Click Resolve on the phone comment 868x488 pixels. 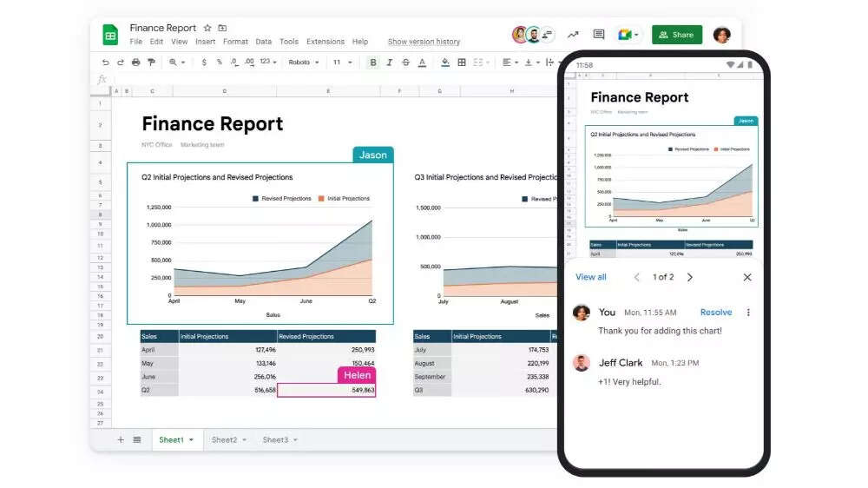716,313
